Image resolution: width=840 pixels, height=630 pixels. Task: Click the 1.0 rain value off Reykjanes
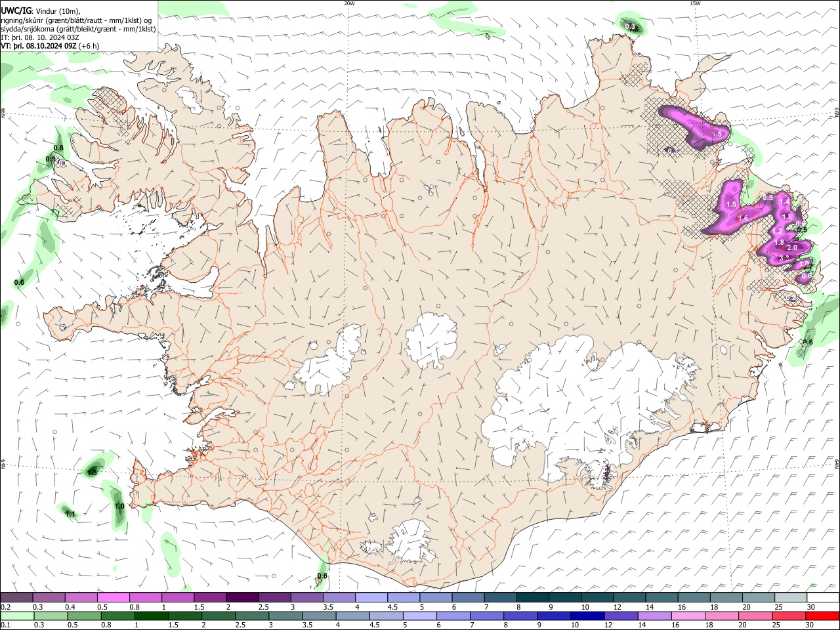119,506
